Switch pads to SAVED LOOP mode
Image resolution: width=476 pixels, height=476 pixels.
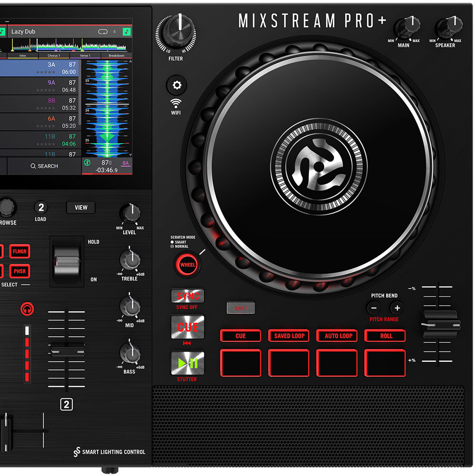tap(288, 336)
